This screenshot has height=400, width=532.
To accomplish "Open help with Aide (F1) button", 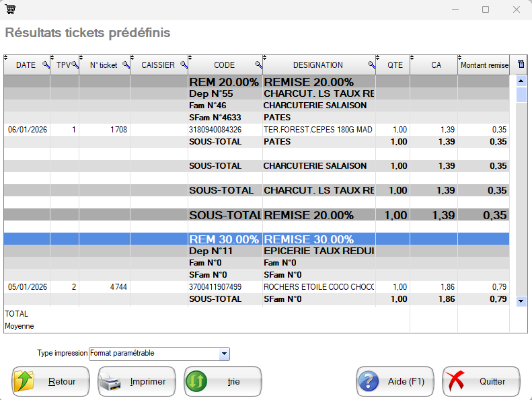I will (x=394, y=381).
